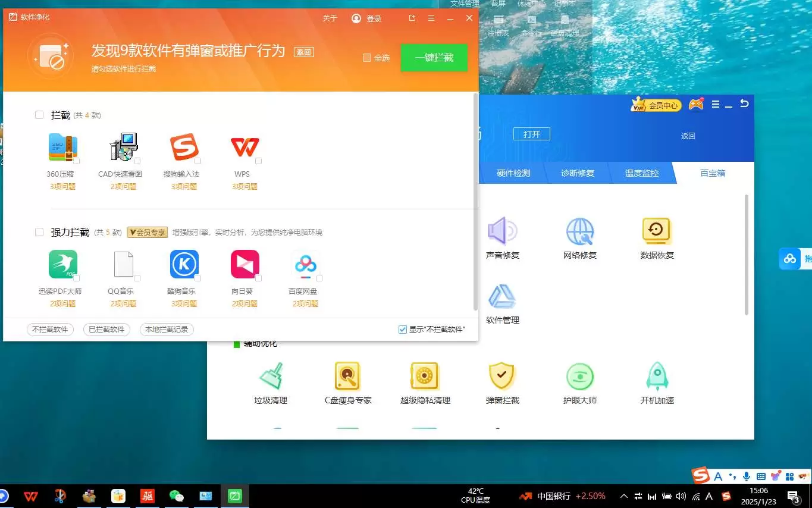This screenshot has width=812, height=508.
Task: Click "2项问题" under CAD快速看图
Action: [124, 186]
